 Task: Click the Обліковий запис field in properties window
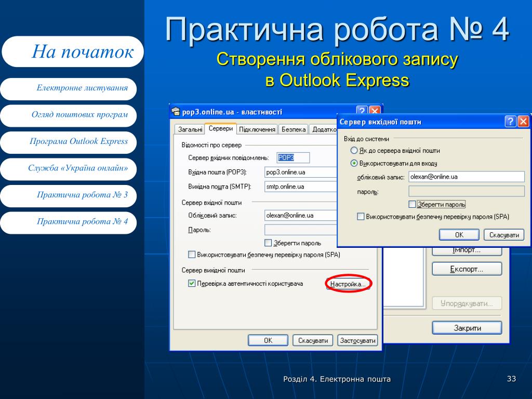[301, 215]
